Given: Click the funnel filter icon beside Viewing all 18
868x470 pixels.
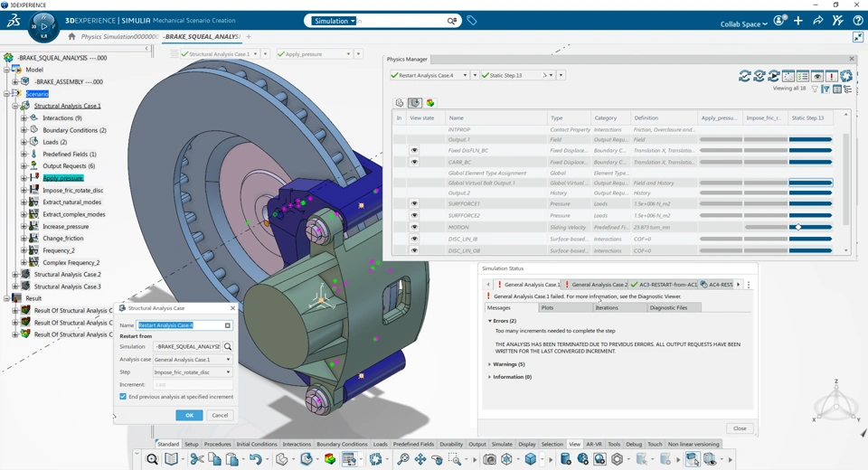Looking at the screenshot, I should (815, 89).
